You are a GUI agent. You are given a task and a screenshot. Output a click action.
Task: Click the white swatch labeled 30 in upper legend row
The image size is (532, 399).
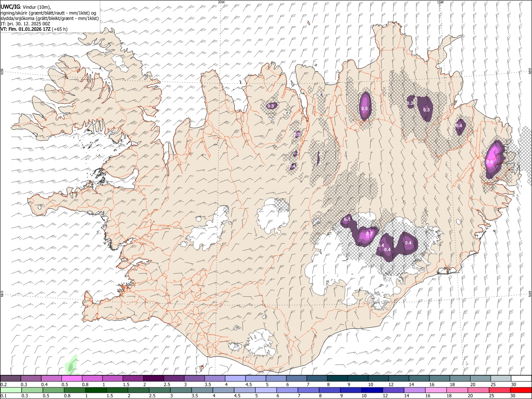point(521,379)
